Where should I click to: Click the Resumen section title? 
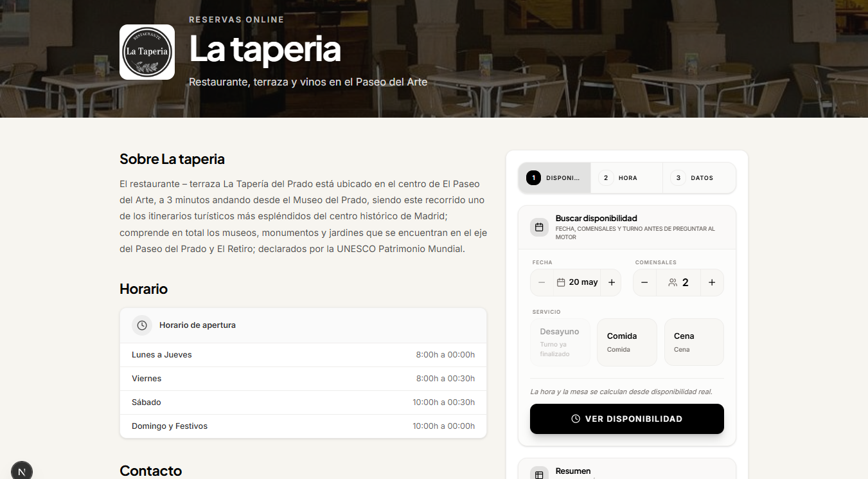click(x=573, y=471)
